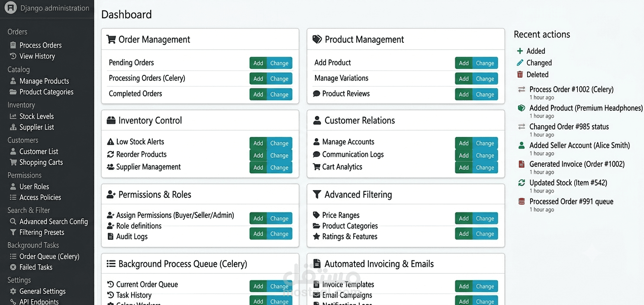The image size is (644, 305).
Task: Click Change button for Supplier Management
Action: pos(279,167)
